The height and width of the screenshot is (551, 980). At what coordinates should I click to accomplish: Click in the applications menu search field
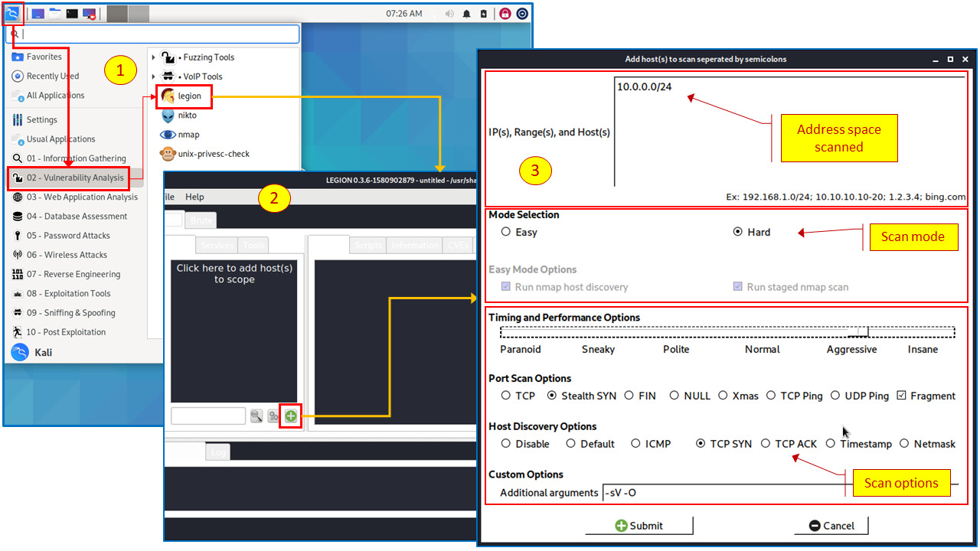tap(153, 34)
